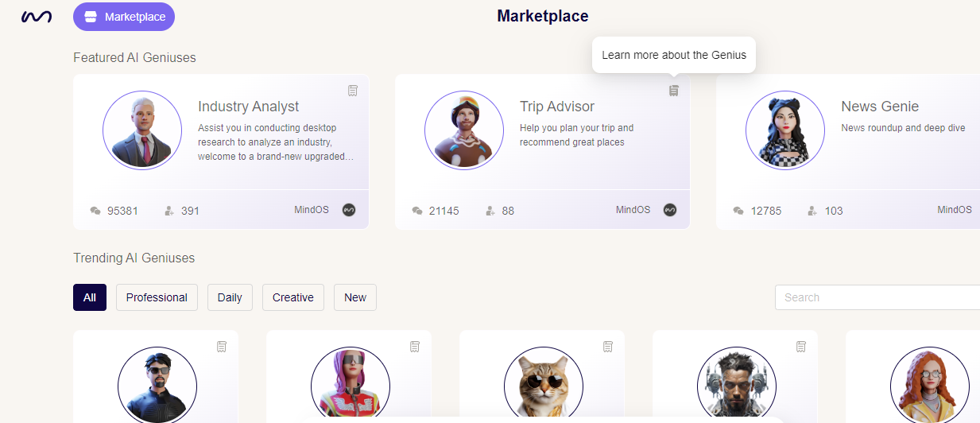The width and height of the screenshot is (980, 423).
Task: Show Creative category geniuses
Action: (x=293, y=297)
